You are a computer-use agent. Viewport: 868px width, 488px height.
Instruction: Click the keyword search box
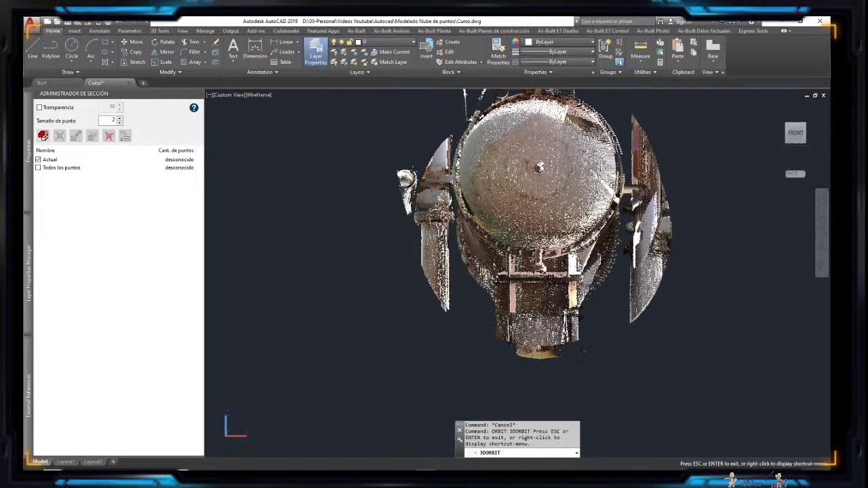pos(617,22)
